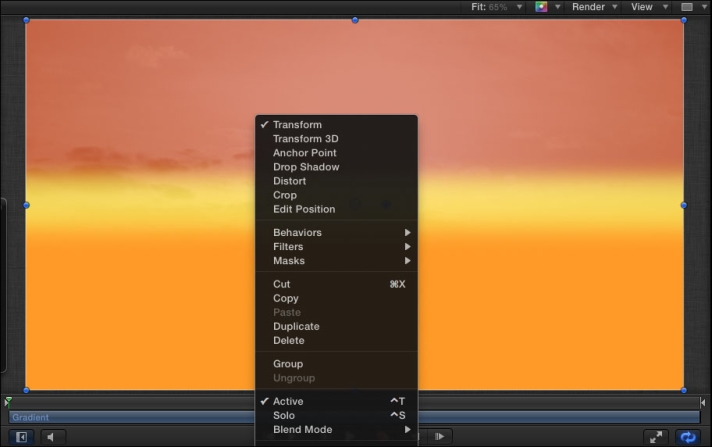Click the view layout icon
712x447 pixels.
[691, 7]
